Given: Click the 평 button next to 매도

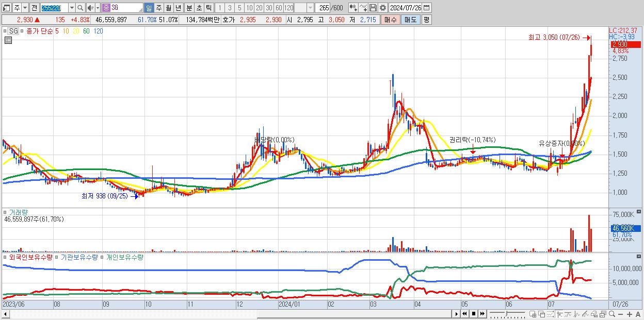Looking at the screenshot, I should [x=426, y=20].
